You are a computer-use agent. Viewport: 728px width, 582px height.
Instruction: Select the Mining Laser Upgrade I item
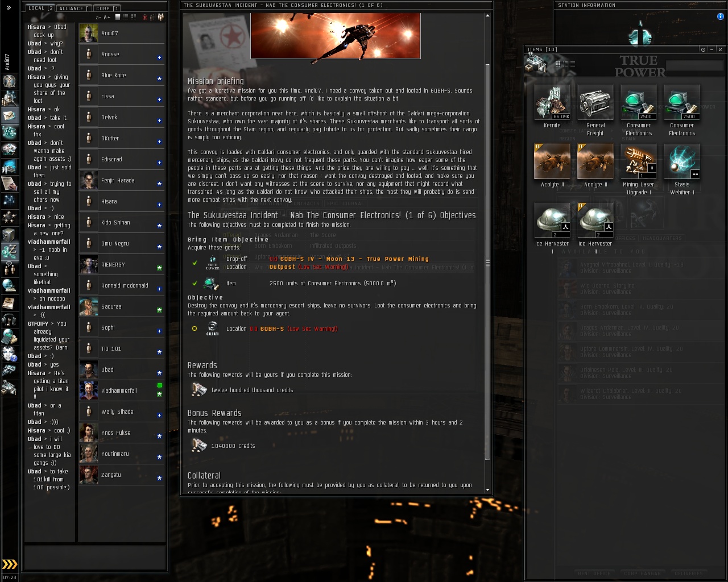pyautogui.click(x=639, y=161)
